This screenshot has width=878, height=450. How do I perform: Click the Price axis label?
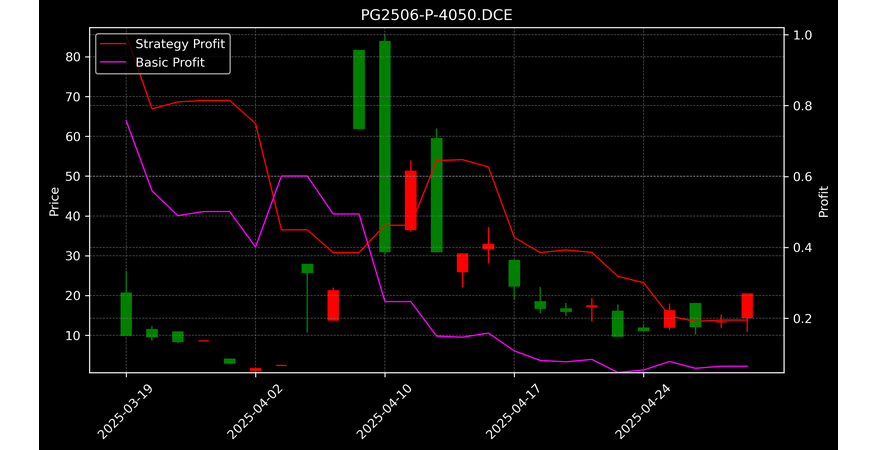click(x=54, y=202)
